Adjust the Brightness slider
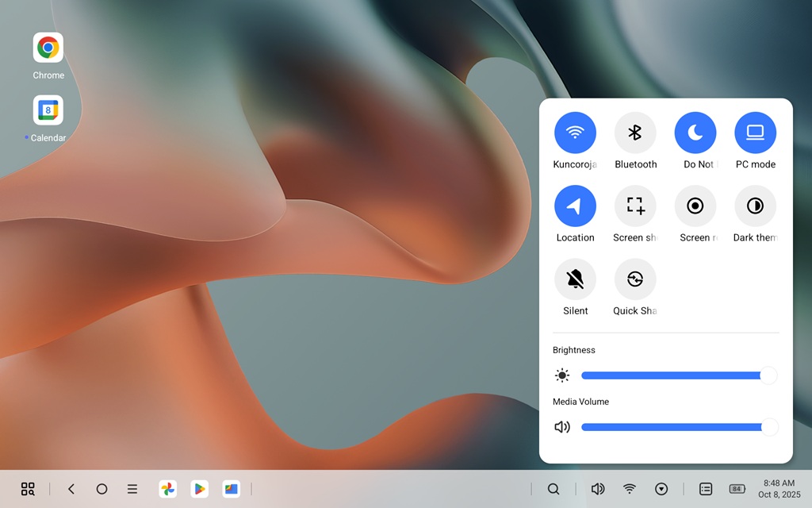812x508 pixels. (678, 375)
